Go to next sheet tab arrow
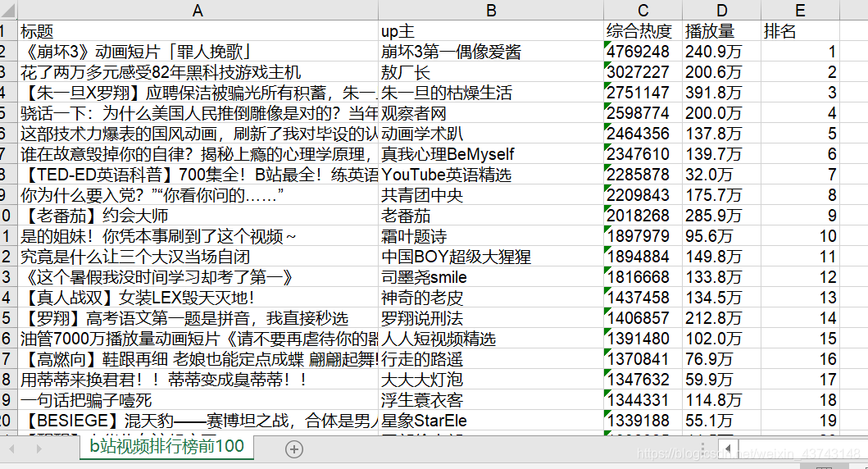868x469 pixels. click(39, 449)
